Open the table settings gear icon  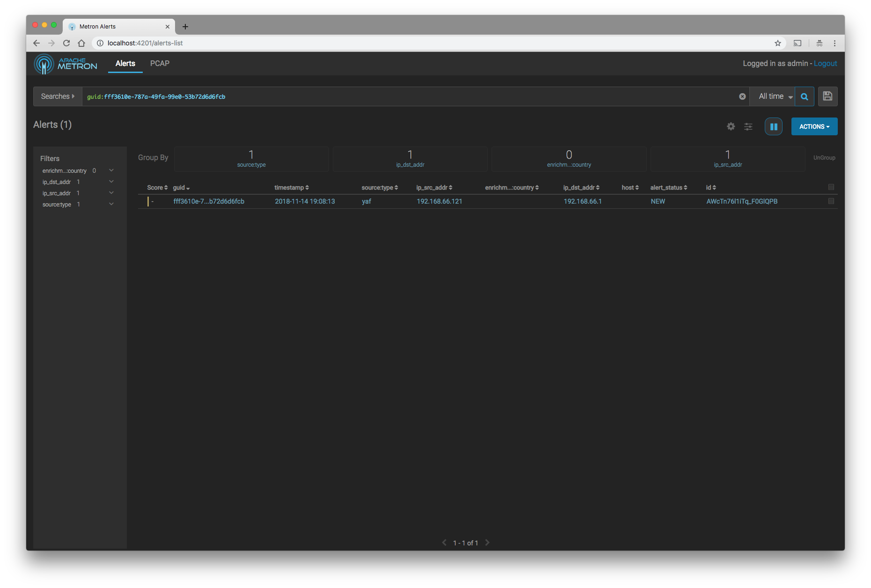click(731, 126)
